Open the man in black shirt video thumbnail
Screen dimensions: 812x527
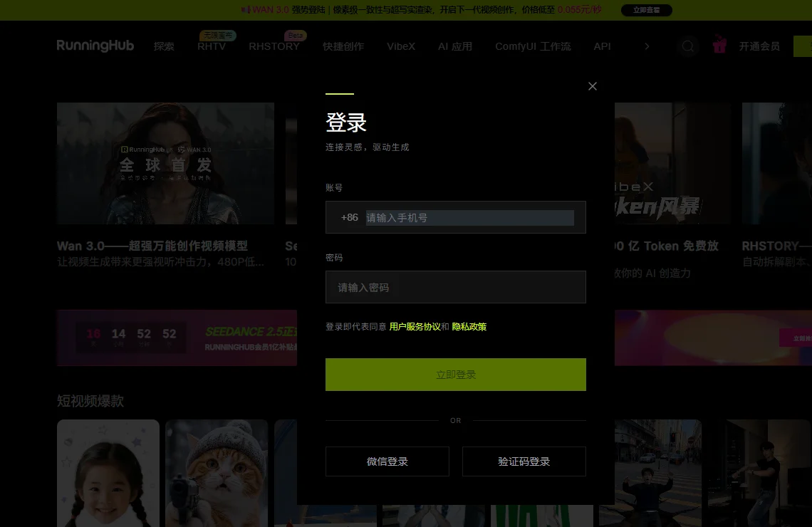(x=760, y=473)
